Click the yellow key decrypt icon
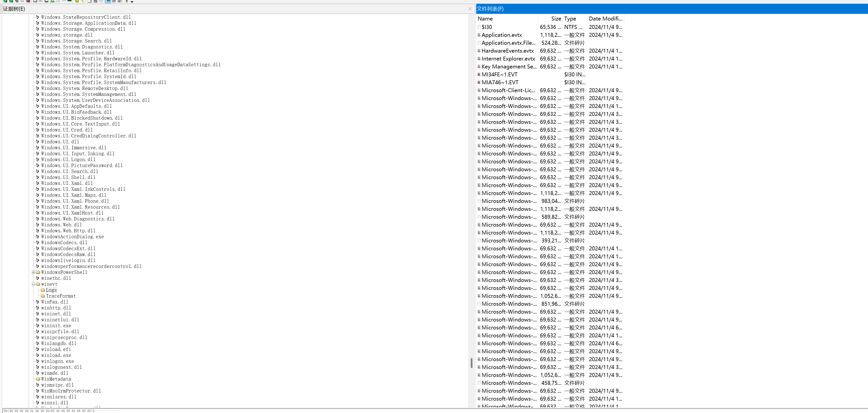This screenshot has width=868, height=413. click(83, 1)
